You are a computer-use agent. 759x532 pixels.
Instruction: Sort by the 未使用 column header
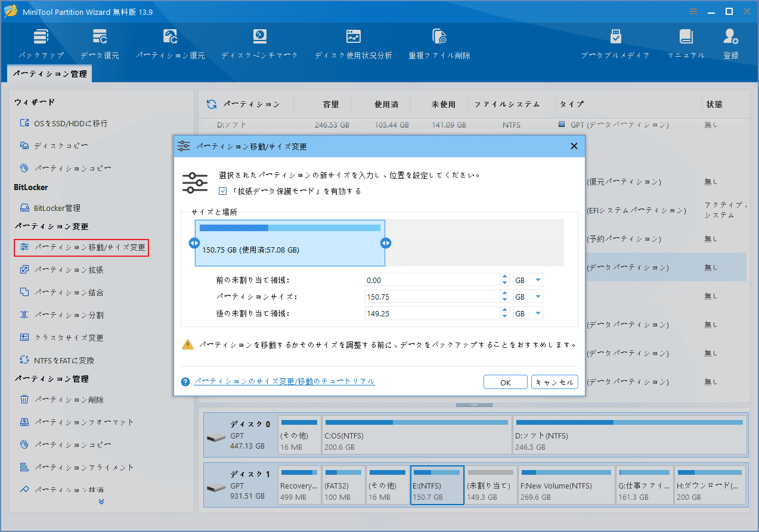pyautogui.click(x=444, y=104)
